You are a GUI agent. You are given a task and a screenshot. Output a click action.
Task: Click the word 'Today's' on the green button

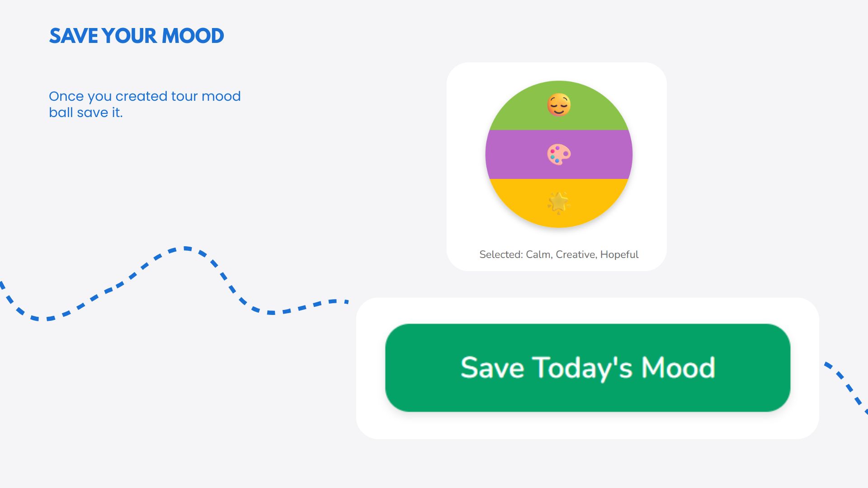coord(582,367)
